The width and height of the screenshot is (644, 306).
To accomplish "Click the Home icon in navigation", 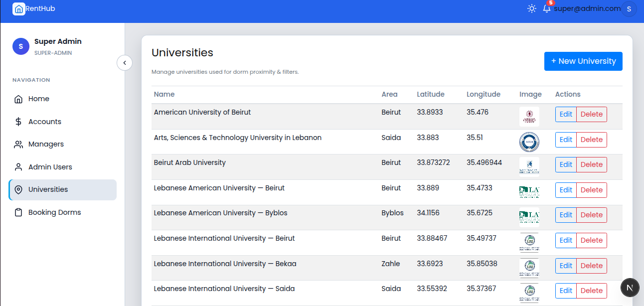I will (x=18, y=99).
